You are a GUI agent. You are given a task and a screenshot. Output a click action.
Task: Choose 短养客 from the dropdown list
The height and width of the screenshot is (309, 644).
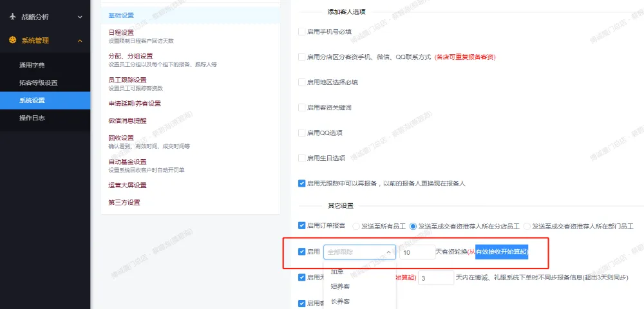[x=341, y=286]
